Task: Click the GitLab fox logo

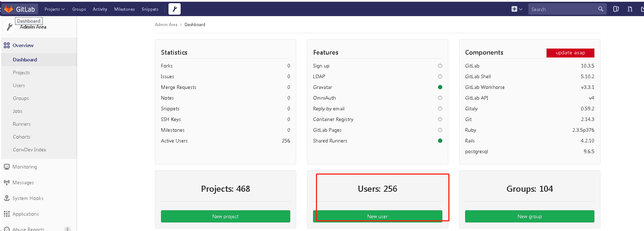Action: pyautogui.click(x=9, y=9)
